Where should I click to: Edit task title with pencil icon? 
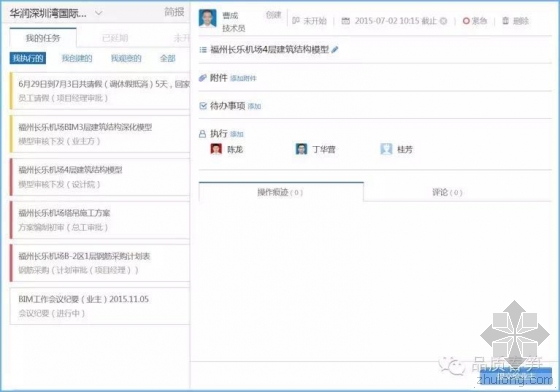click(x=335, y=50)
